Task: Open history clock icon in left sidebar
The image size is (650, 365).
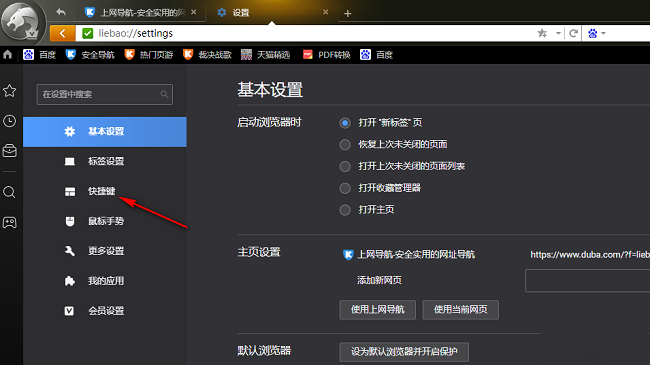Action: tap(10, 121)
